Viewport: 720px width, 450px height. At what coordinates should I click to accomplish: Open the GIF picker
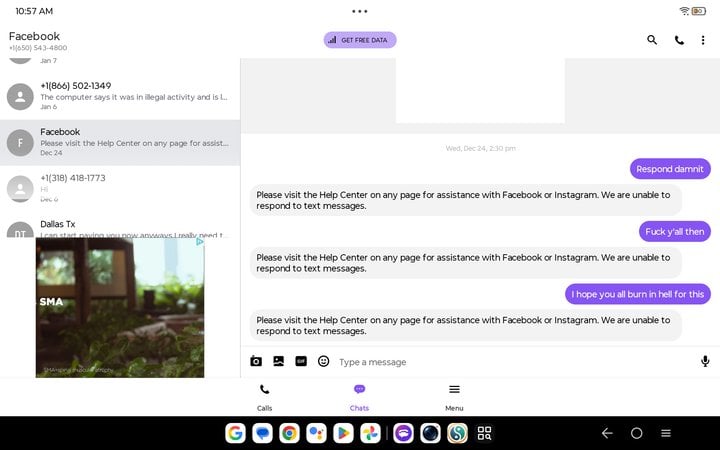(301, 361)
